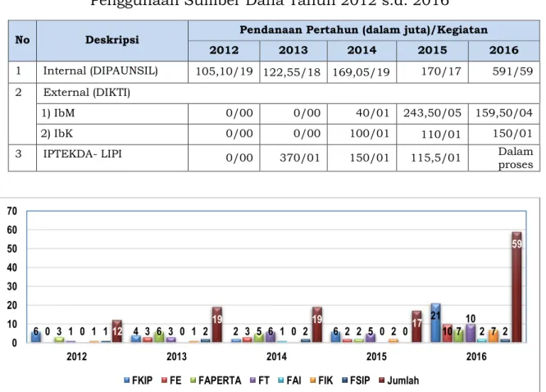Click the '1) IbM' row label
Screen dimensions: 546x392
[x=58, y=113]
